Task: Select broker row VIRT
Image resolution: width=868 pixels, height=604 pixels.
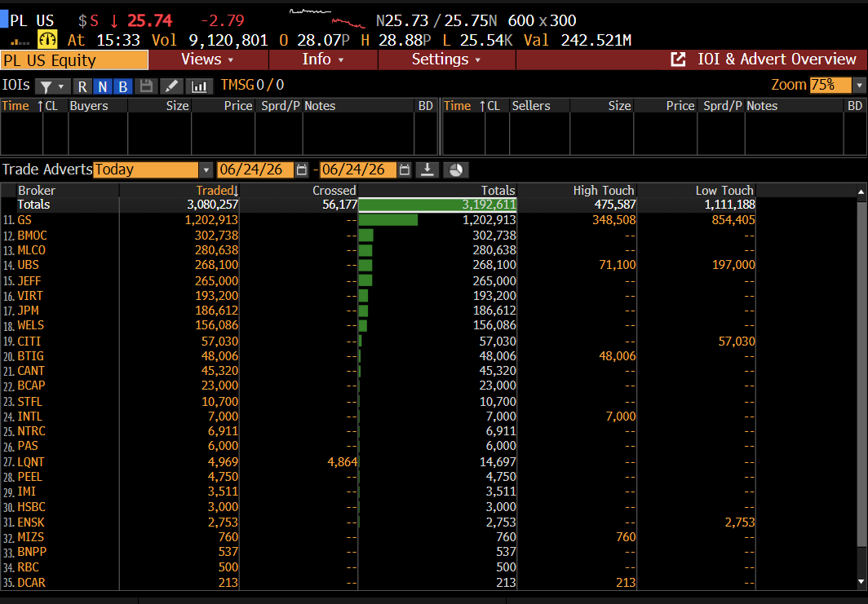Action: tap(378, 296)
